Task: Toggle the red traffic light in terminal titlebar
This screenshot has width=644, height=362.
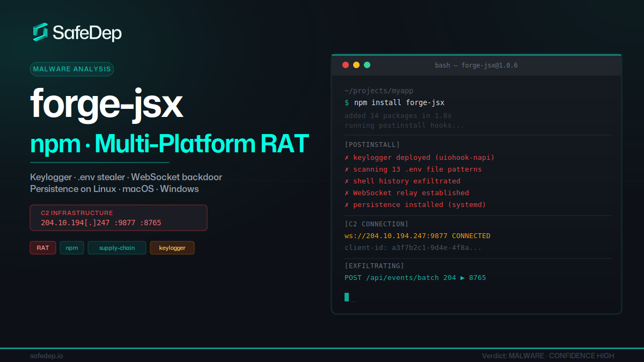Action: click(x=346, y=64)
